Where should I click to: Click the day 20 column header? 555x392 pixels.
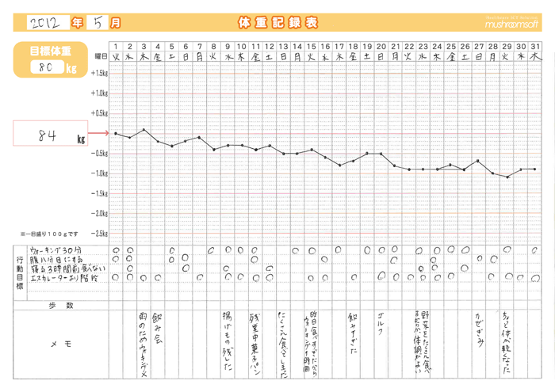tap(381, 46)
